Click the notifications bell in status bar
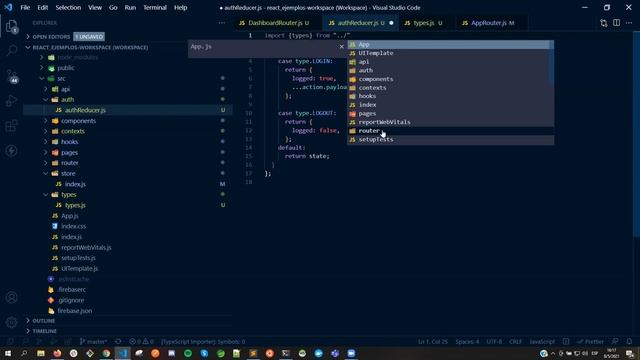The image size is (640, 360). click(629, 341)
